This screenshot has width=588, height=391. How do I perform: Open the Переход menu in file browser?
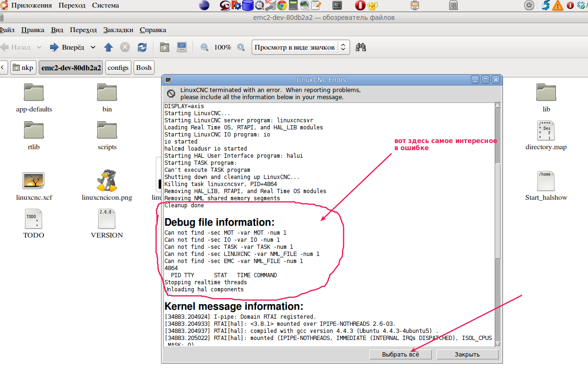[x=83, y=30]
